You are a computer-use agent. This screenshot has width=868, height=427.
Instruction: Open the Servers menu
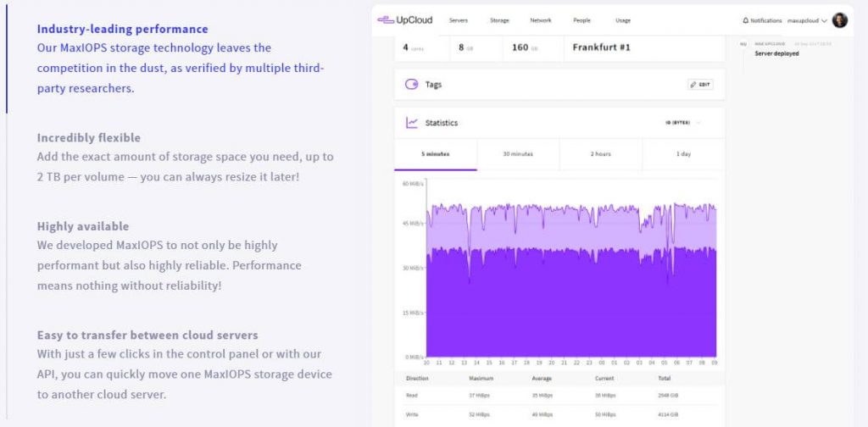coord(459,20)
